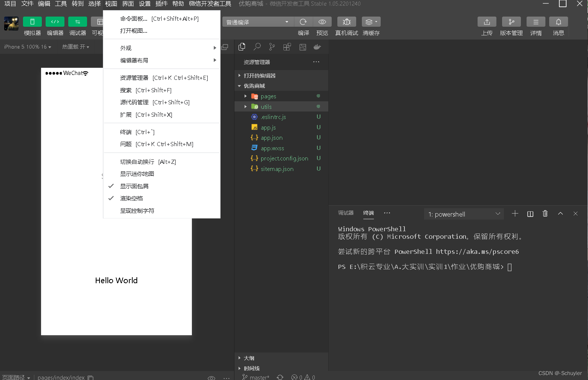
Task: Create a new terminal with plus icon
Action: (x=515, y=214)
